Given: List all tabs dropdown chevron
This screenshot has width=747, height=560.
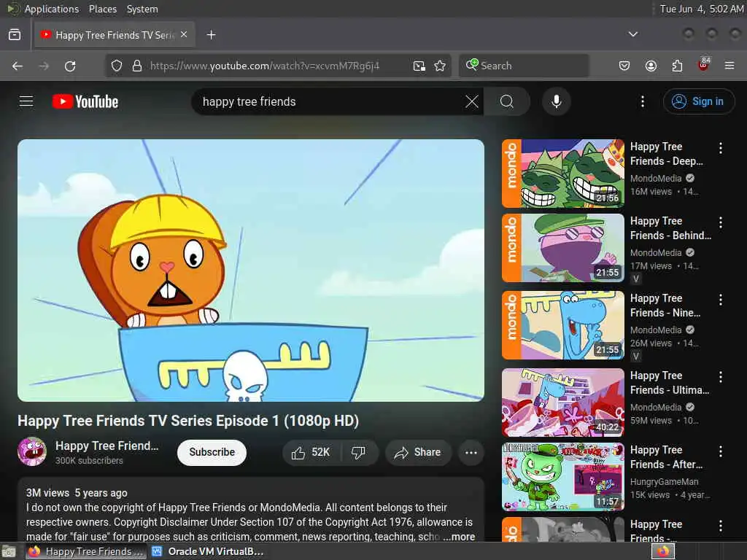Looking at the screenshot, I should 633,34.
